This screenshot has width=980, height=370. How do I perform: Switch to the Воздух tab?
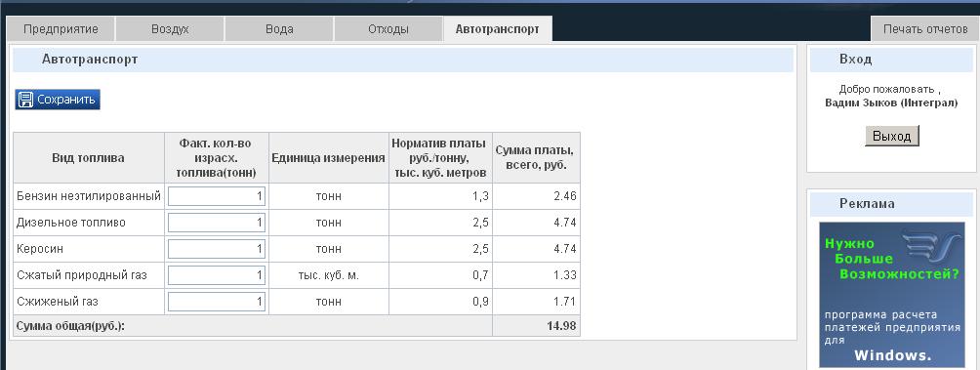click(170, 28)
